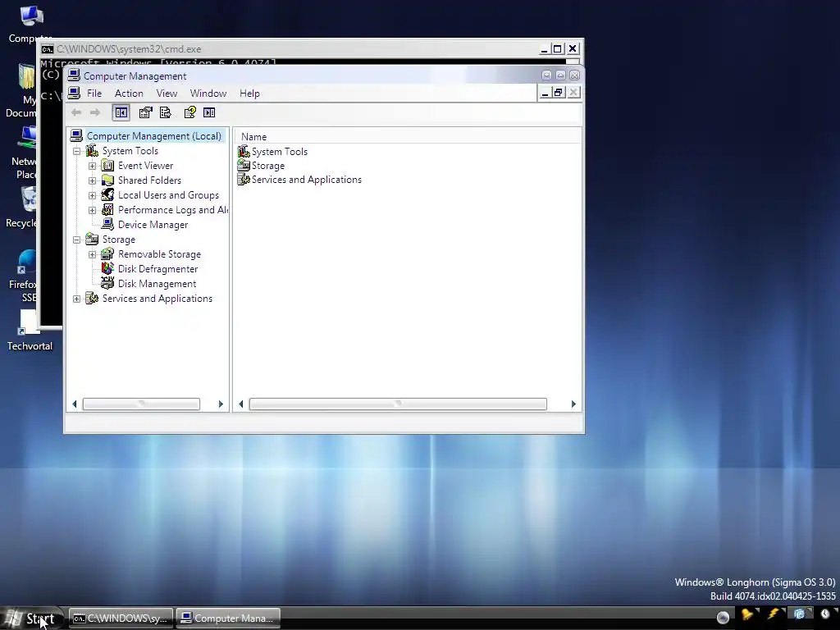
Task: Expand the Local Users and Groups node
Action: [x=92, y=195]
